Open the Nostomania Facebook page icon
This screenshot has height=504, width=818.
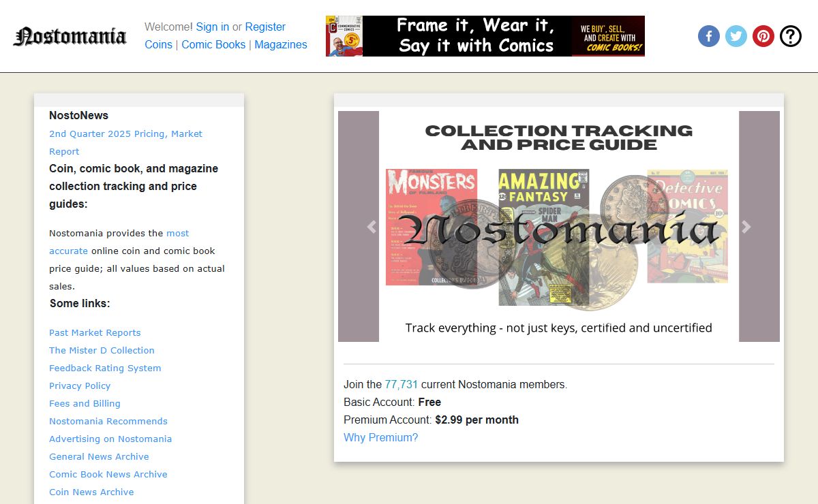pyautogui.click(x=709, y=36)
